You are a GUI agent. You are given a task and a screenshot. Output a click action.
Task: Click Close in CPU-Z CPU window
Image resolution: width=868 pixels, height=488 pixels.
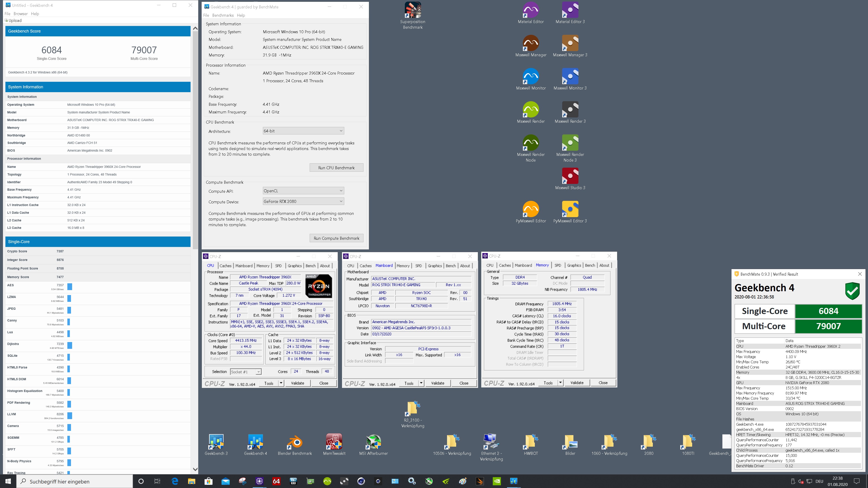tap(323, 383)
